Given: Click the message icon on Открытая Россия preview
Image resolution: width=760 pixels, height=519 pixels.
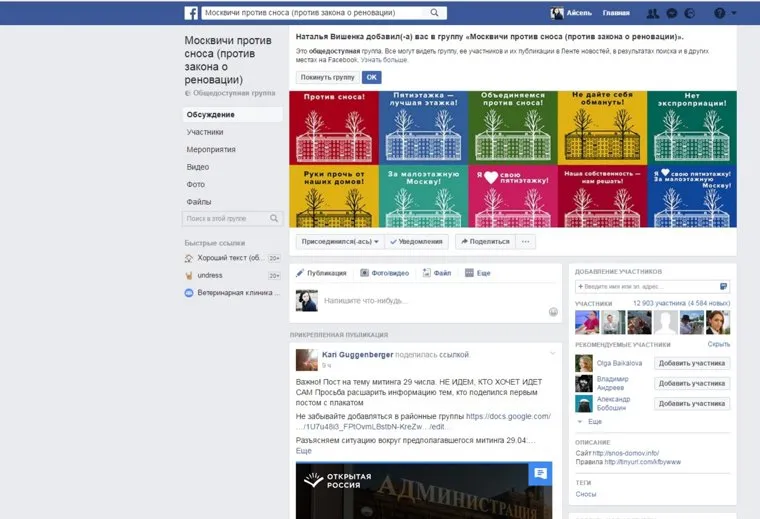Looking at the screenshot, I should [x=540, y=474].
